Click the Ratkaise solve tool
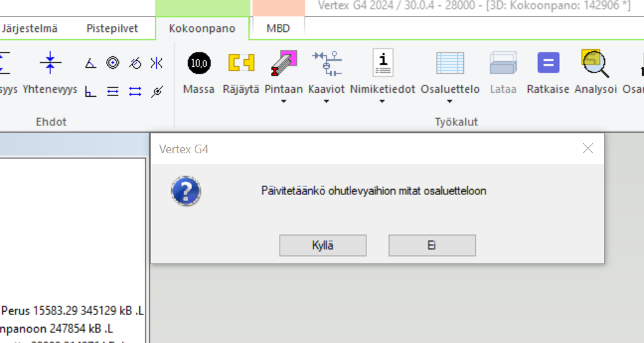Screen dimensions: 644x343 (548, 73)
